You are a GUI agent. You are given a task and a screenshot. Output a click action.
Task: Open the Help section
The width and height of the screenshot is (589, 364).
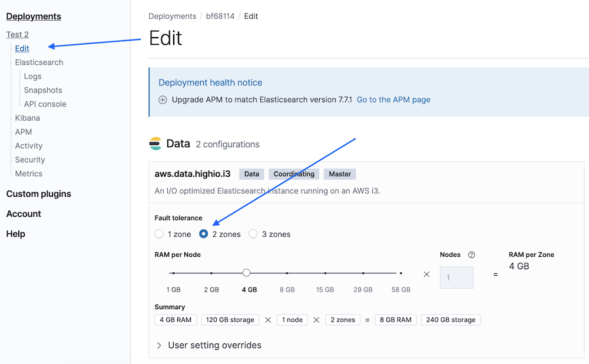pyautogui.click(x=16, y=234)
